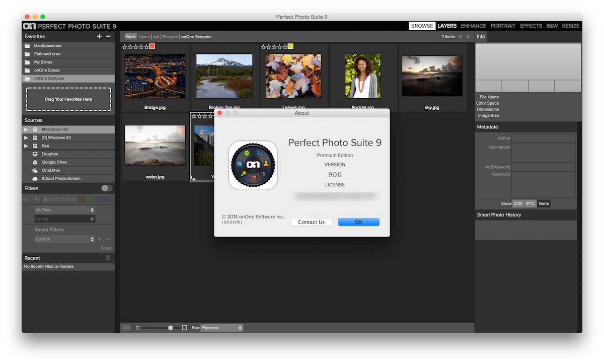Filter by yellow color label

(88, 199)
